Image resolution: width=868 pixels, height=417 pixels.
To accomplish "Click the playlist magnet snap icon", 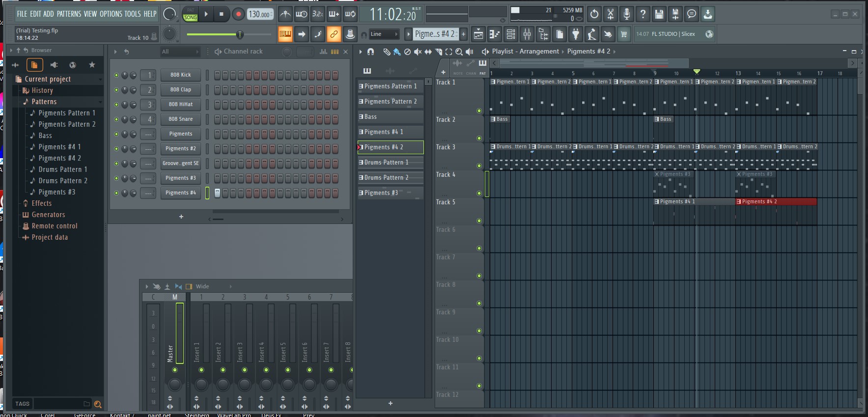I will [x=371, y=52].
